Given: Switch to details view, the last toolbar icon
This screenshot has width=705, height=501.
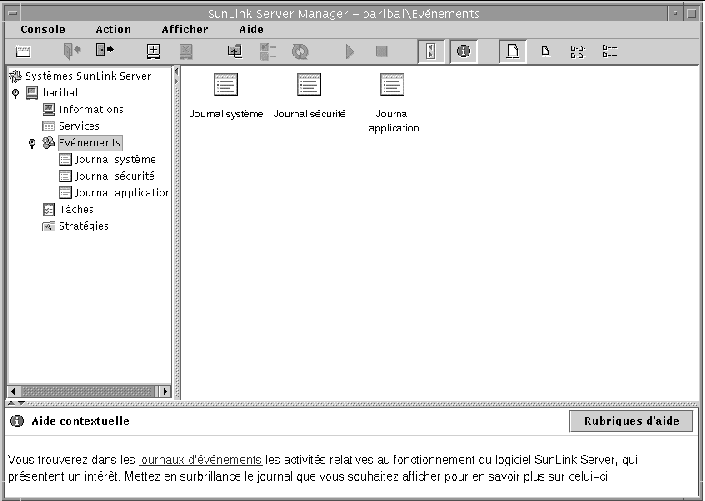Looking at the screenshot, I should [610, 51].
